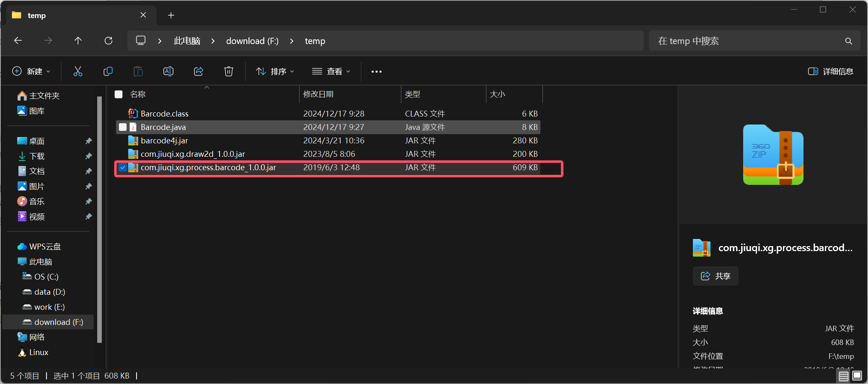Open 文档 in navigation pane
This screenshot has width=868, height=384.
[x=31, y=171]
